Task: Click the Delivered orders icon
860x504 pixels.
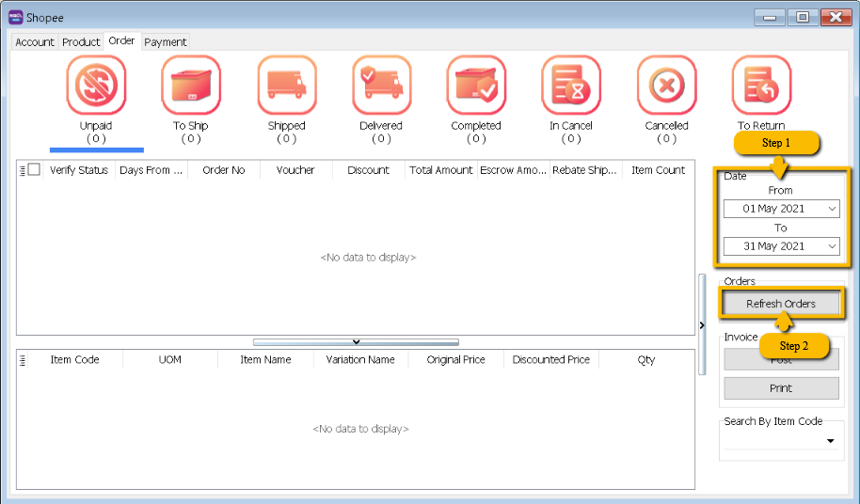Action: (381, 86)
